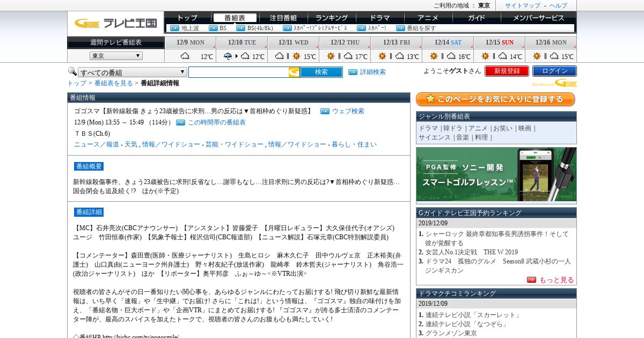Click the 新規登録 button

[x=507, y=71]
